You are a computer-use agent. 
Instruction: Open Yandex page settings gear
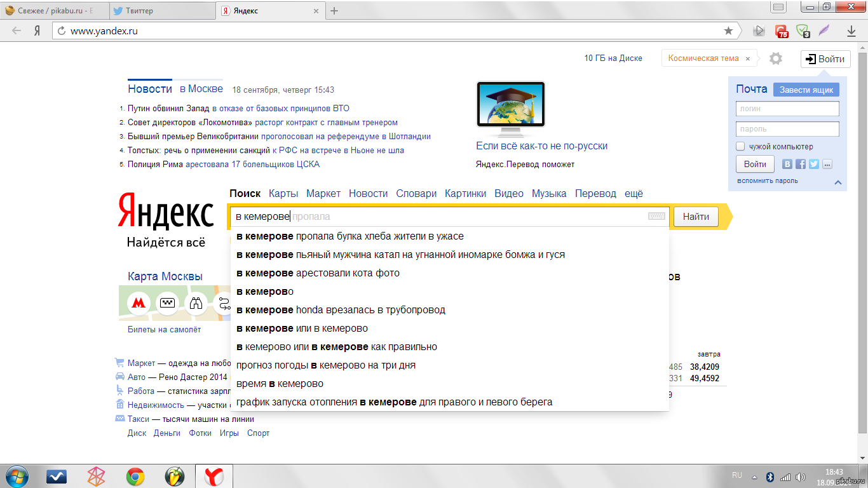775,58
